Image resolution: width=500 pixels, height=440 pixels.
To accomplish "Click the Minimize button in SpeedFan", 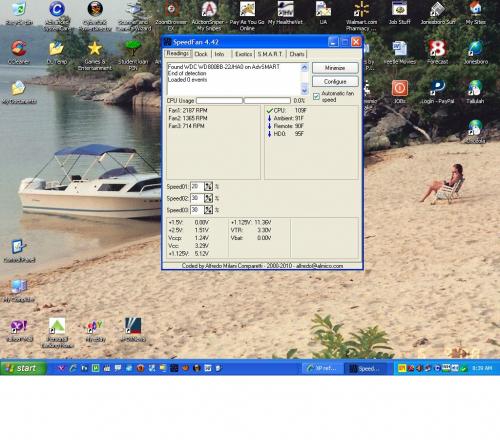I will click(335, 68).
